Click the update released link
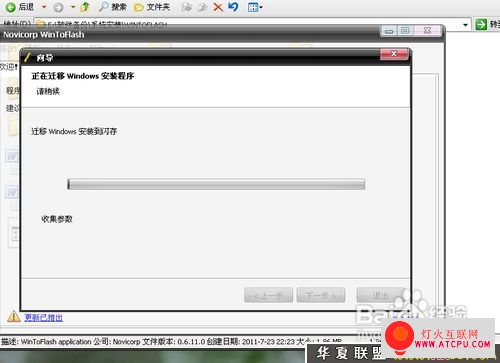 (44, 318)
